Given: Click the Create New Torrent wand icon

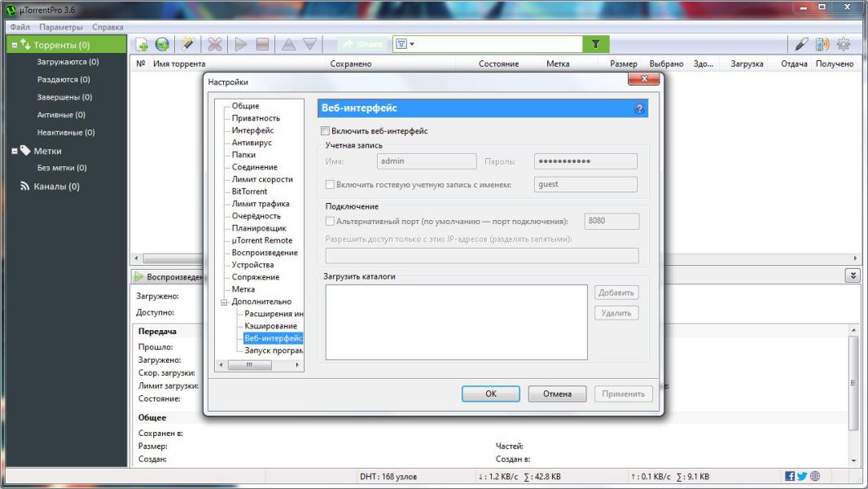Looking at the screenshot, I should (187, 45).
